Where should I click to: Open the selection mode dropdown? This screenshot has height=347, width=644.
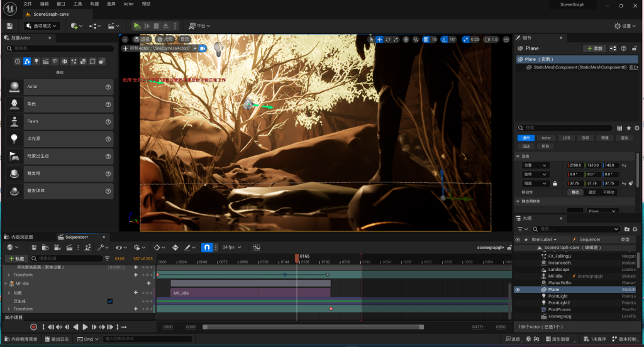(41, 26)
